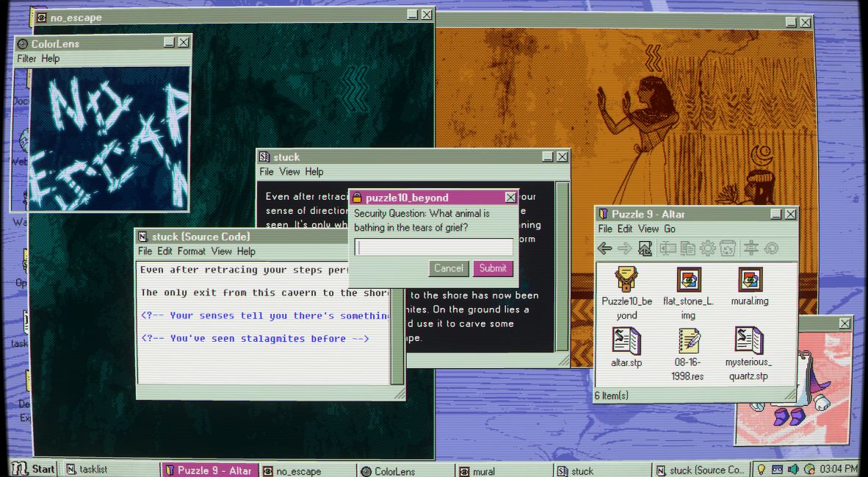This screenshot has height=477, width=868.
Task: Open the File menu in stuck (Source Code)
Action: tap(145, 251)
